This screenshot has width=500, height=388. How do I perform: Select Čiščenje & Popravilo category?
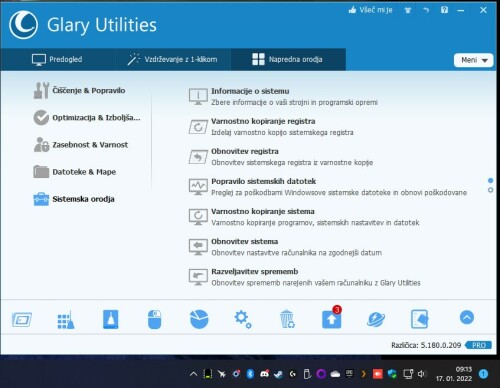click(79, 90)
